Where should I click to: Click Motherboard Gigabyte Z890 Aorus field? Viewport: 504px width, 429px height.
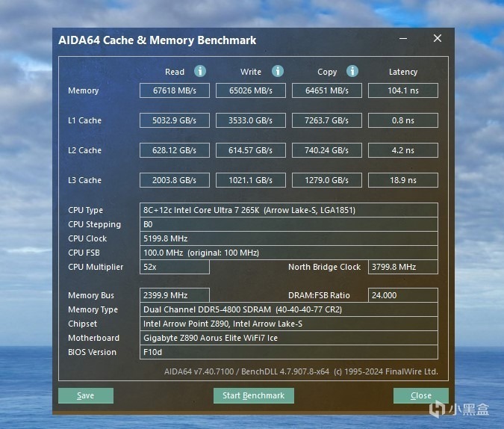[x=289, y=338]
